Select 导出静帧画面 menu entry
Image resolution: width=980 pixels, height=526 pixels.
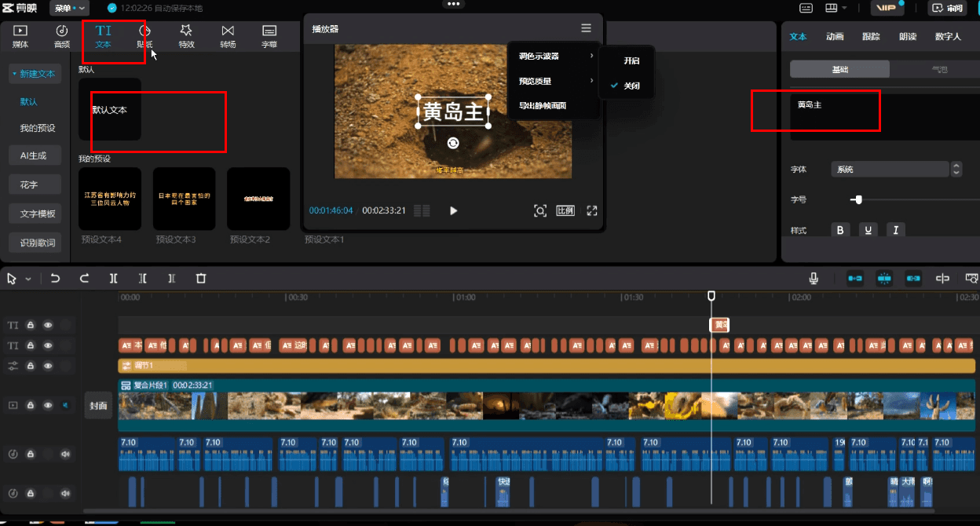point(543,105)
